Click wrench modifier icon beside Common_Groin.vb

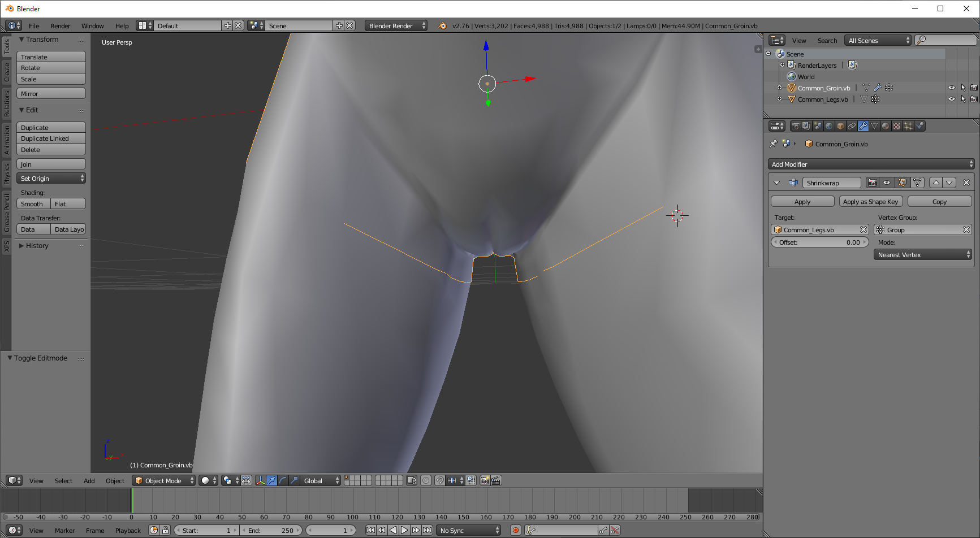878,88
